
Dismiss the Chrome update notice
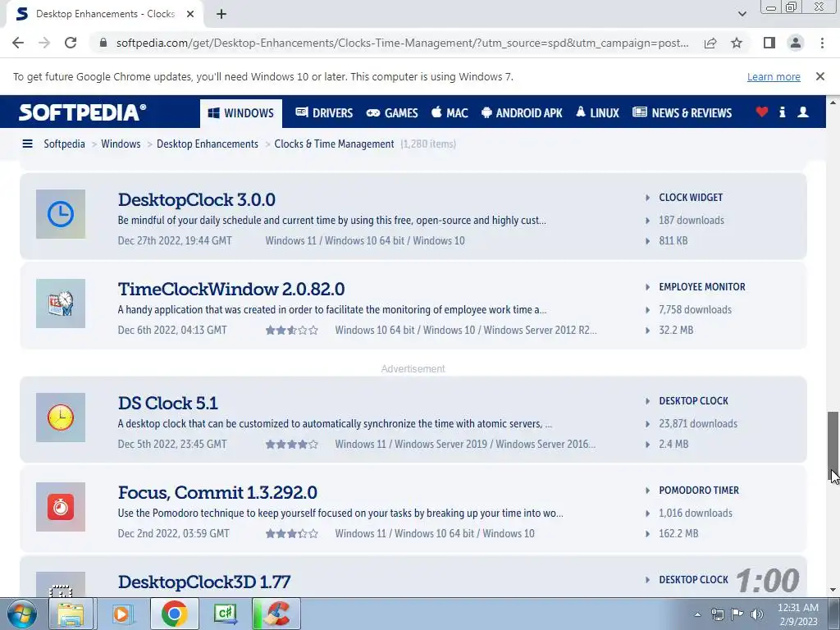[x=819, y=76]
